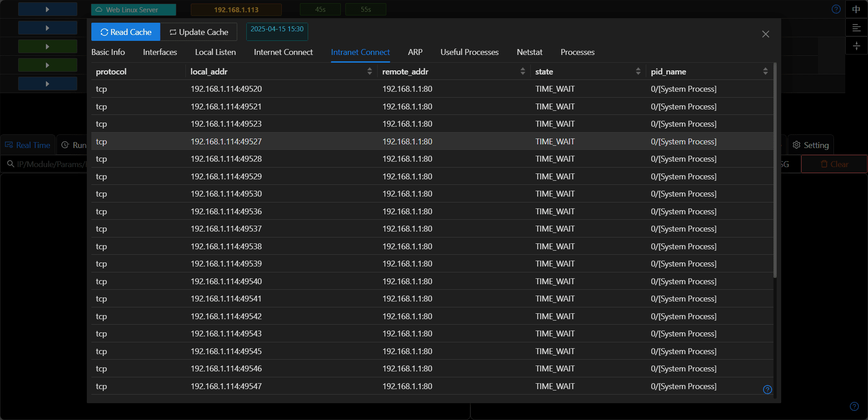Click the table vertical scrollbar
Screen dimensions: 868x420
pos(775,170)
